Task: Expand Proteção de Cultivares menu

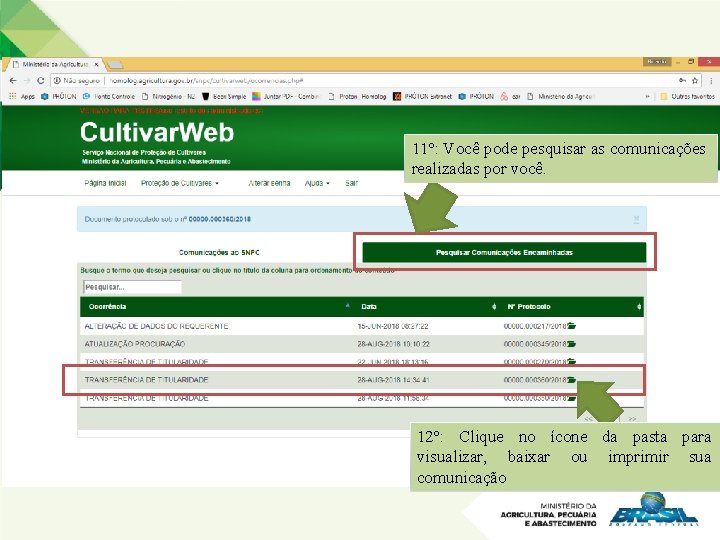Action: [180, 183]
